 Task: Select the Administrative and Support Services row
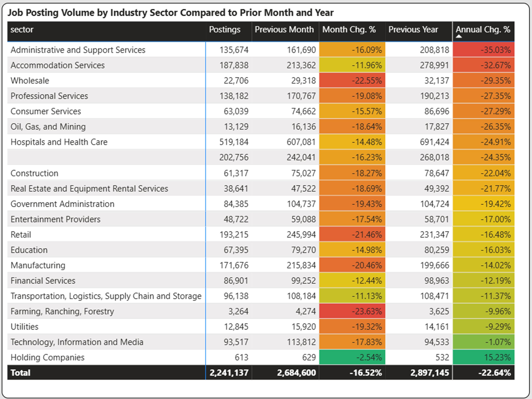[78, 50]
